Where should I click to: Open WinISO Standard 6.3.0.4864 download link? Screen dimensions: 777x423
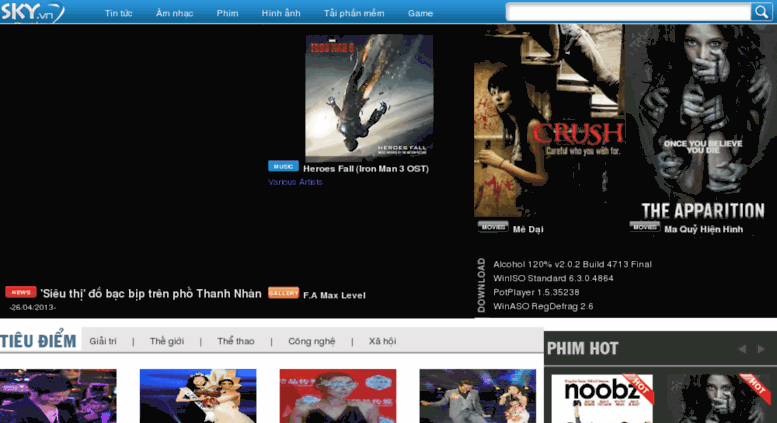click(553, 278)
